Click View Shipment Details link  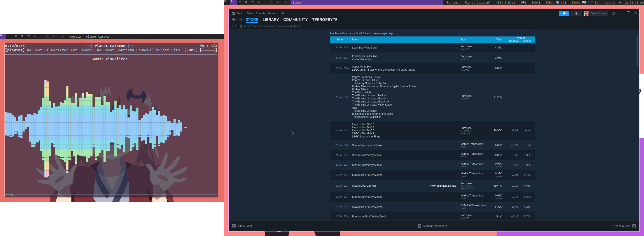point(443,186)
